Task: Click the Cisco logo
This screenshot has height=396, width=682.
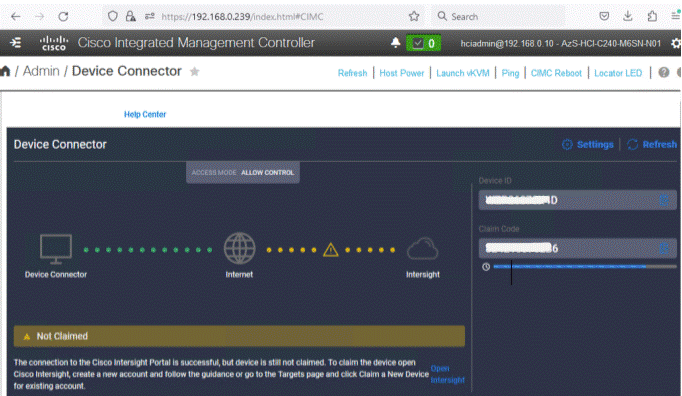Action: point(54,43)
